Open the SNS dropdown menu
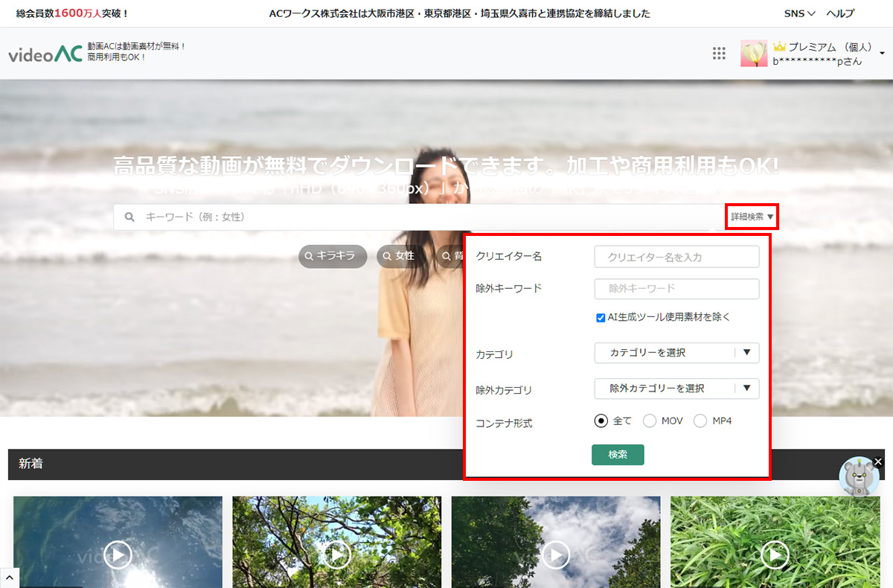Screen dimensions: 893x588 pyautogui.click(x=800, y=13)
